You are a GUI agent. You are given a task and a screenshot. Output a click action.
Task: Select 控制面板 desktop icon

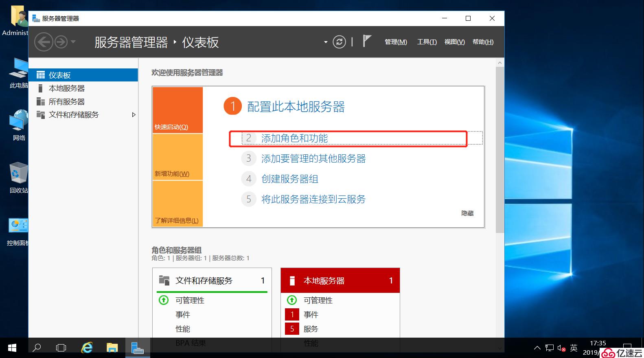18,231
